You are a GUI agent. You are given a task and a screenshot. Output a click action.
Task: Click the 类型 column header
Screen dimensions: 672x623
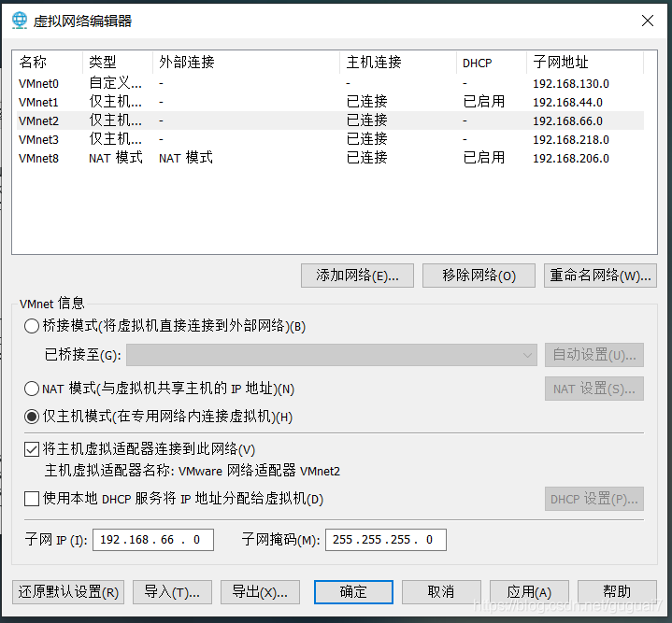(103, 62)
